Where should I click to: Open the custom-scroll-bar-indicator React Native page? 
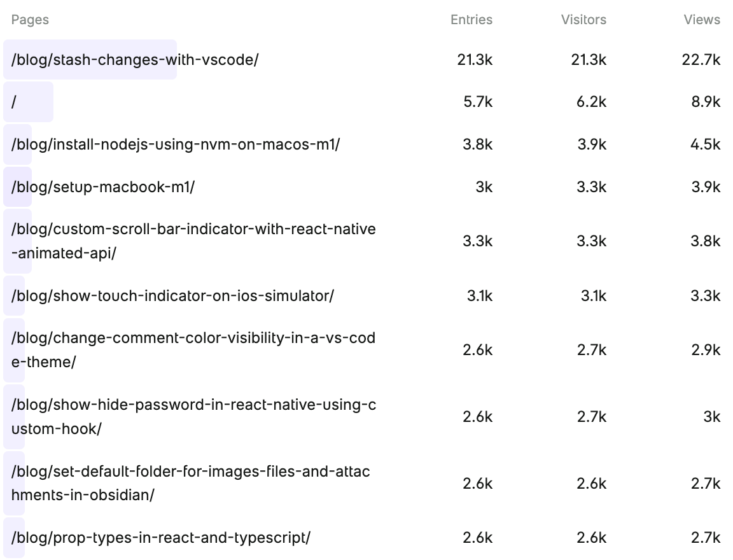coord(193,241)
